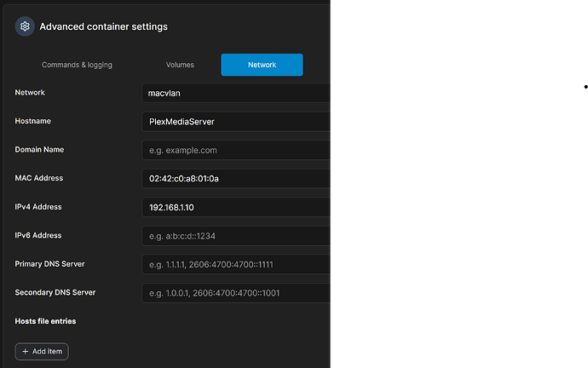The image size is (588, 368).
Task: Click the gear icon beside Advanced container settings
Action: coord(25,26)
